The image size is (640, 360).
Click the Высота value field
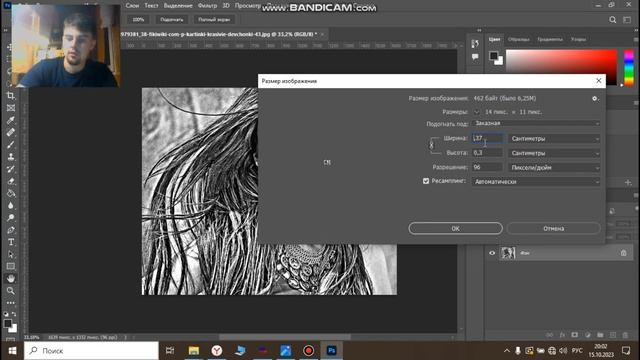click(x=487, y=153)
